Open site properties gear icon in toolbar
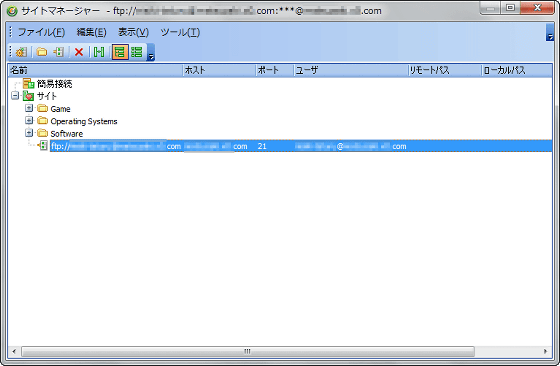560x366 pixels. click(x=21, y=52)
